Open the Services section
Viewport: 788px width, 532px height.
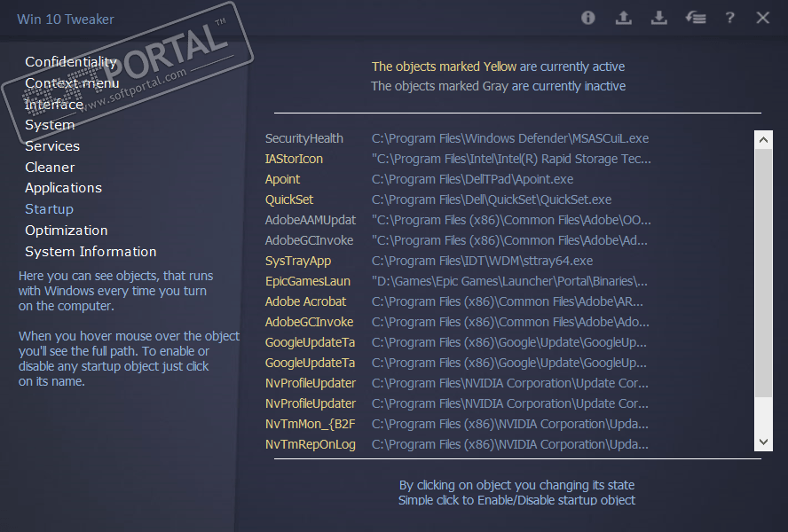click(52, 146)
